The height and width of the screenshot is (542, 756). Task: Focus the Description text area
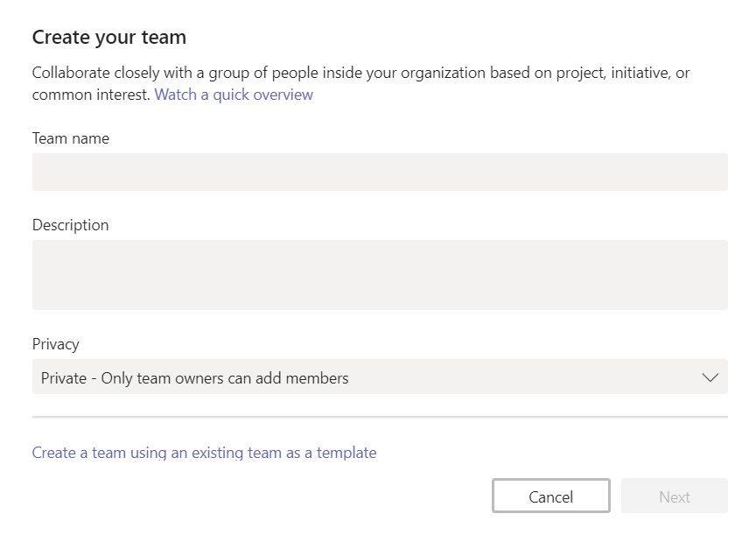click(x=380, y=275)
